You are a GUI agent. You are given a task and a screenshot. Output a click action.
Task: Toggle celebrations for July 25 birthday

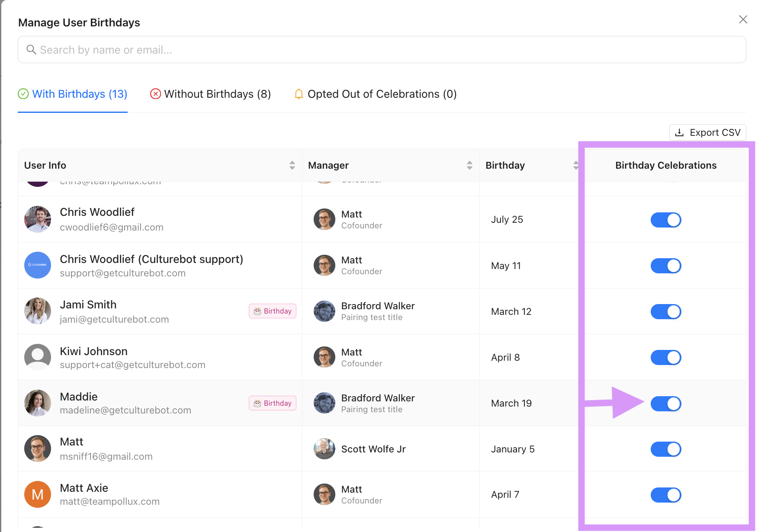click(x=666, y=220)
